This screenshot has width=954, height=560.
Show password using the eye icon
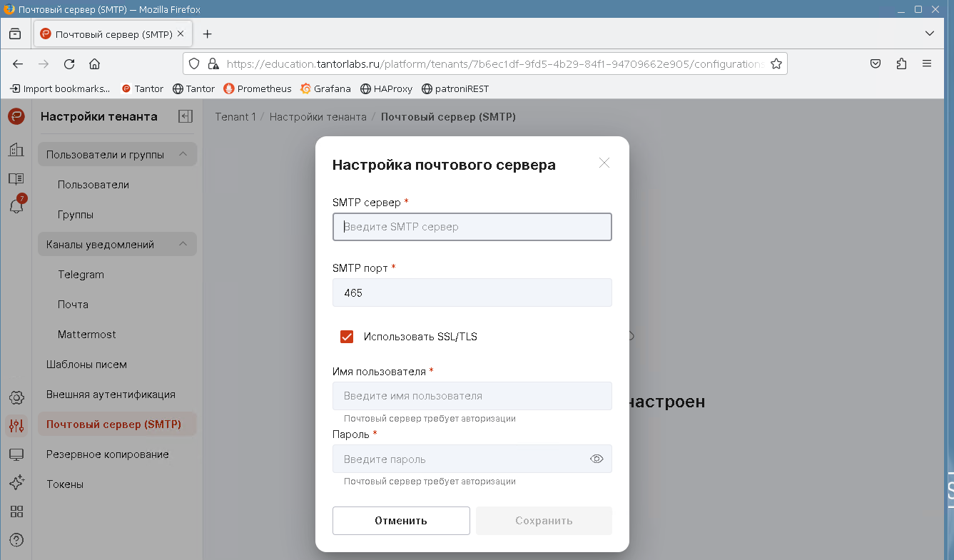click(x=597, y=459)
